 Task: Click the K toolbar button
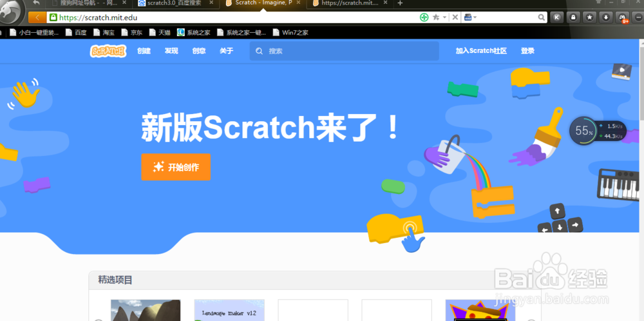(556, 17)
